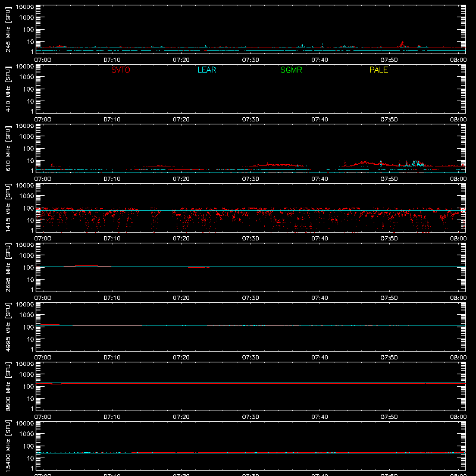The height and width of the screenshot is (476, 476).
Task: Click the red burst peak near 07:52 in 245 MHz plot
Action: 403,44
